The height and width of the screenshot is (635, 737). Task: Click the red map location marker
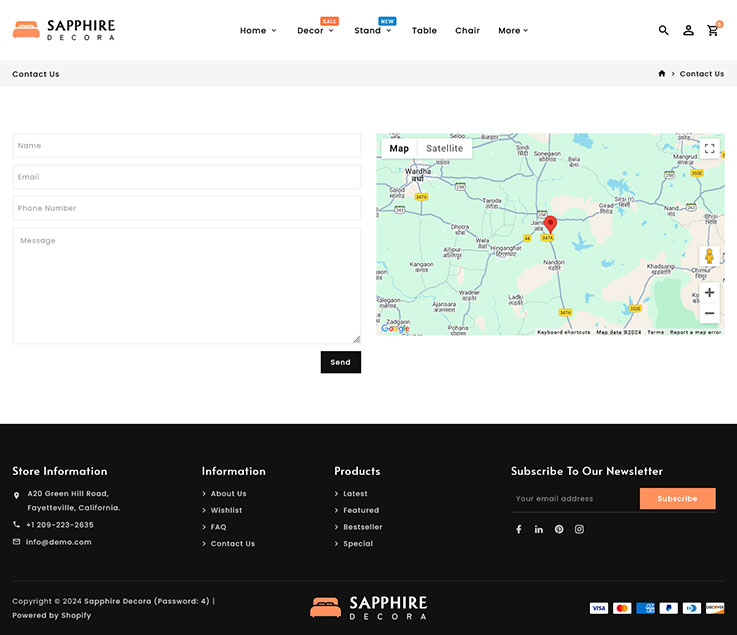pyautogui.click(x=550, y=224)
